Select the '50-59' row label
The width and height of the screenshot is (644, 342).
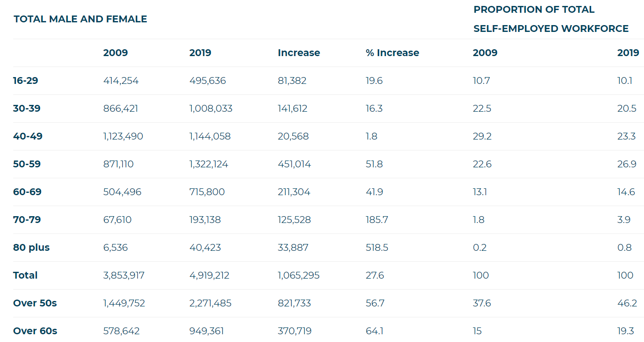point(27,164)
